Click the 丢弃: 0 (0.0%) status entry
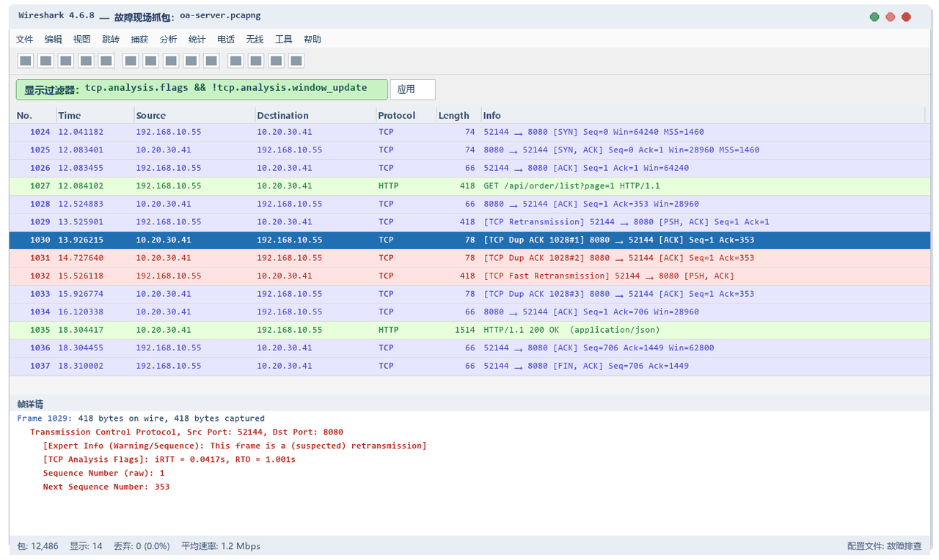 point(142,546)
